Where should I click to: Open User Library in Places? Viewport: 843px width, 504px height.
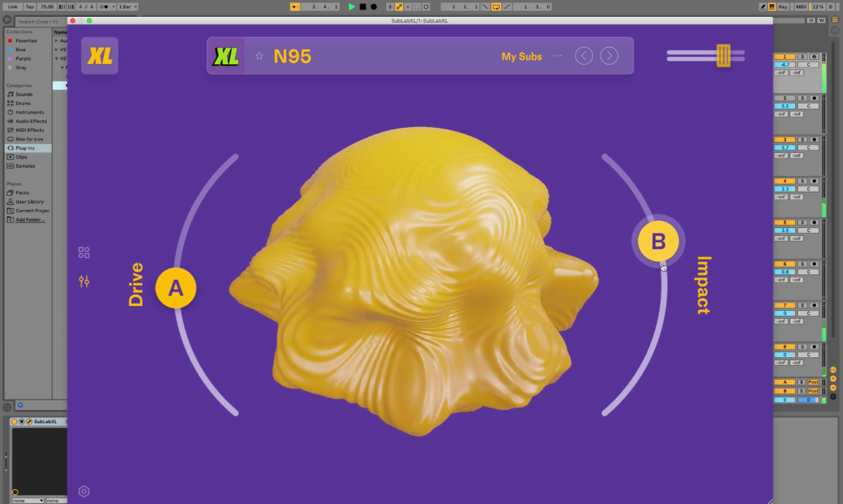click(30, 201)
